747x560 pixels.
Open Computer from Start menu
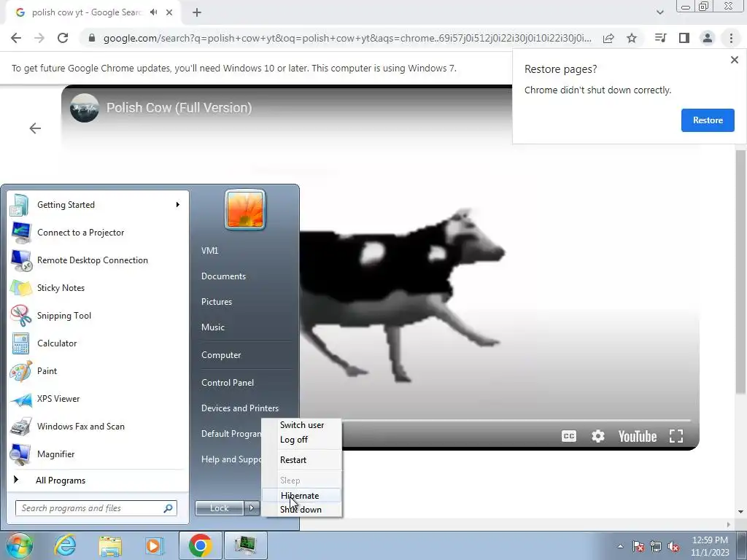coord(221,355)
